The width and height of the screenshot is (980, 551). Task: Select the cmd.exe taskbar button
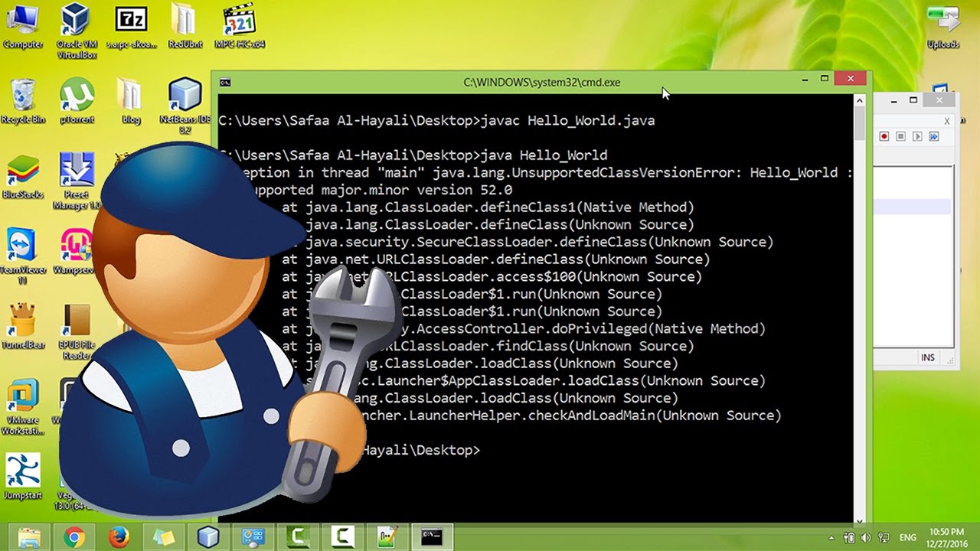[x=432, y=537]
